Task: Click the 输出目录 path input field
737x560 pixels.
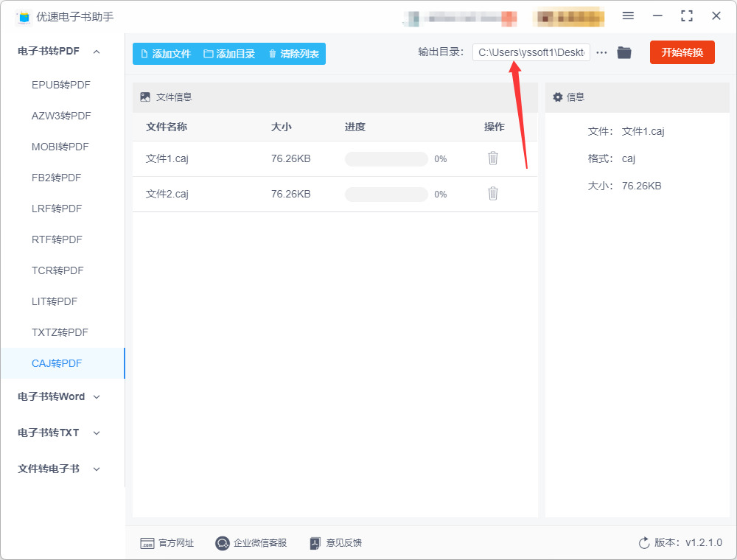Action: click(x=531, y=52)
